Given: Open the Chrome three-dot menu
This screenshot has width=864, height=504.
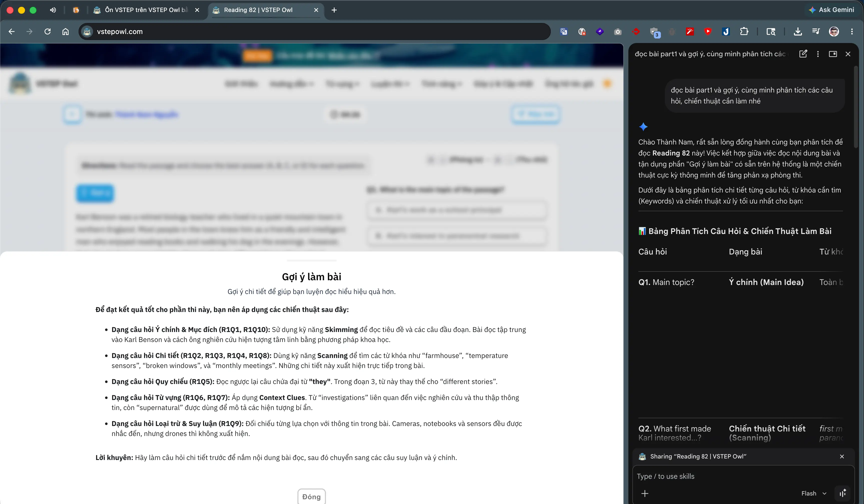Looking at the screenshot, I should point(852,31).
